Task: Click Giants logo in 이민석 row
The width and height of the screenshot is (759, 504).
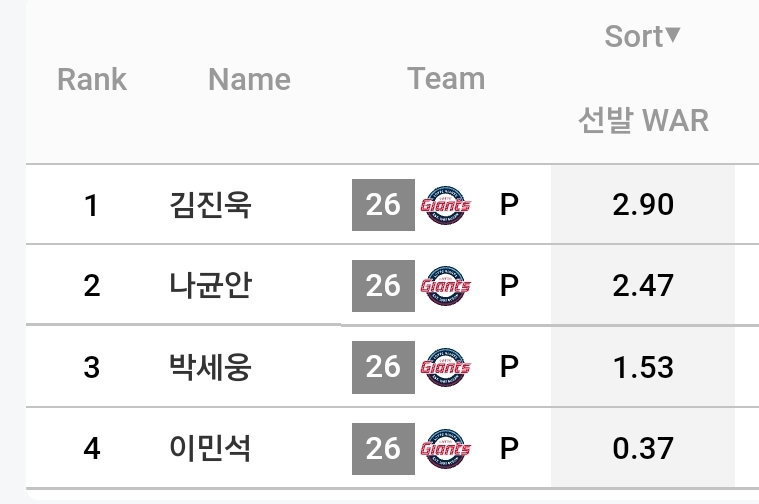Action: click(x=445, y=448)
